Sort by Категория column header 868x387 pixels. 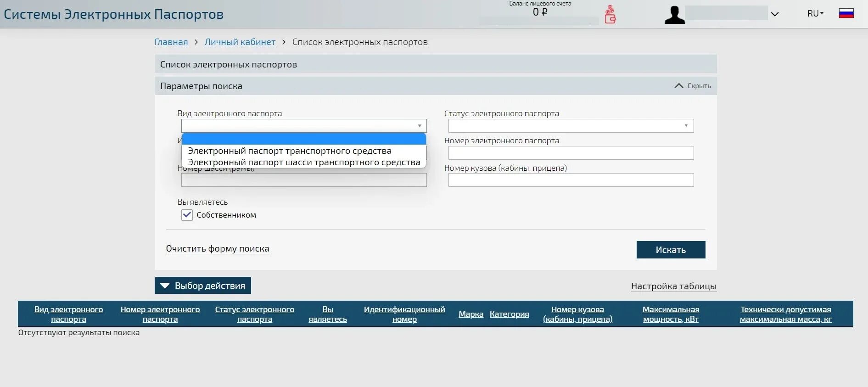click(x=510, y=314)
